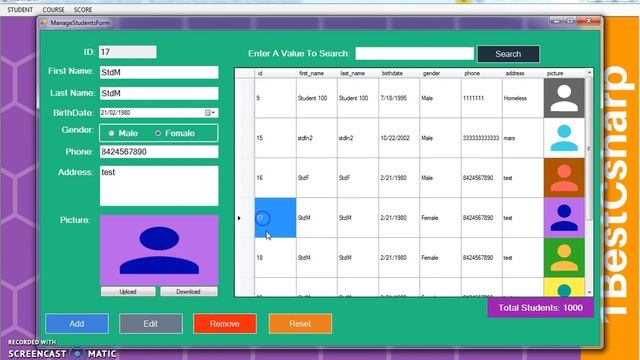Click the gender cell Female in row 18

(440, 258)
